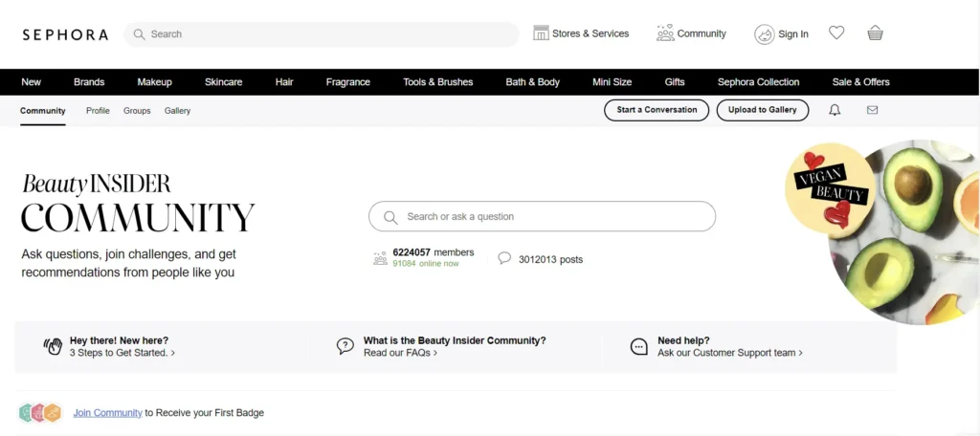Open the Brands menu
This screenshot has width=980, height=436.
89,82
